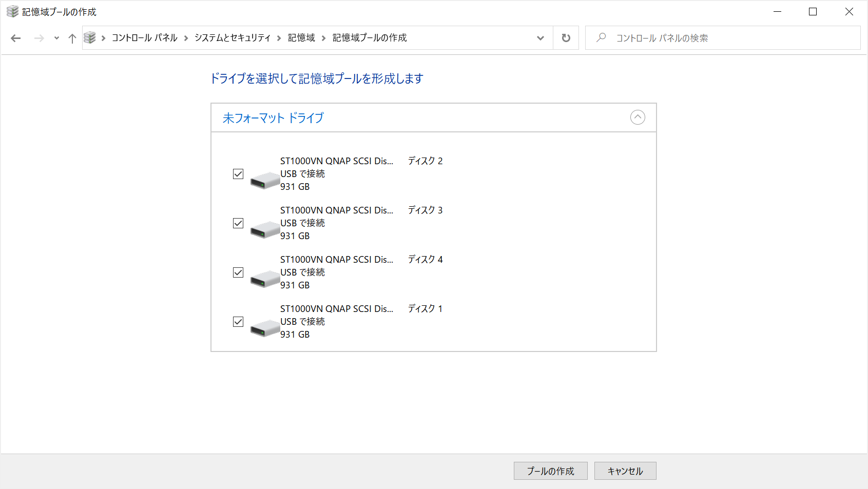Open システムとセキュリティ from the breadcrumb
868x489 pixels.
click(232, 37)
